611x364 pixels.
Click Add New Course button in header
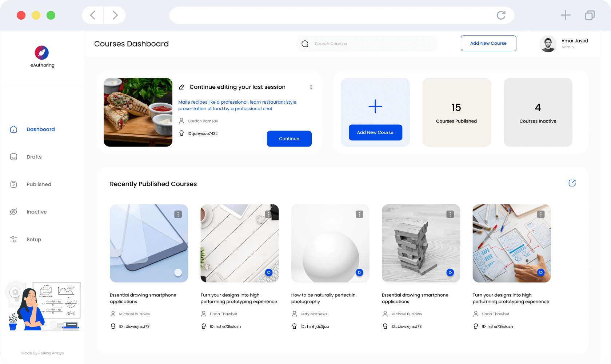point(488,43)
